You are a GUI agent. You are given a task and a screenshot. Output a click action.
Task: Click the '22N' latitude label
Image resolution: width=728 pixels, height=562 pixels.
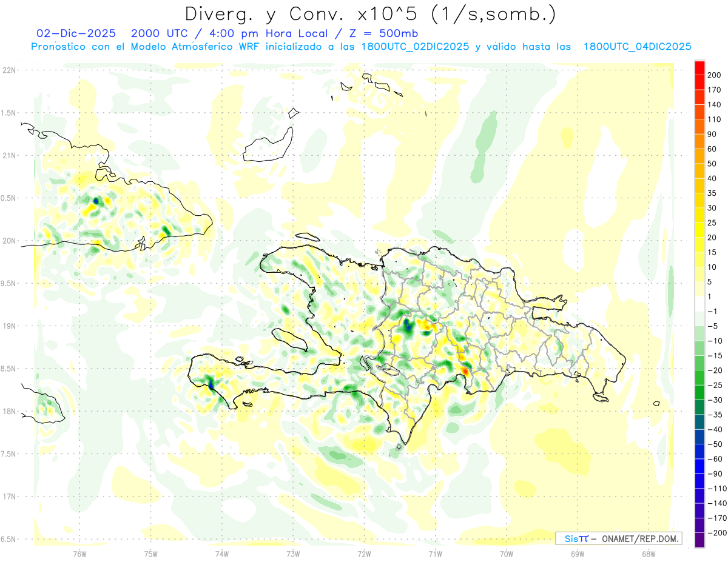[x=10, y=70]
